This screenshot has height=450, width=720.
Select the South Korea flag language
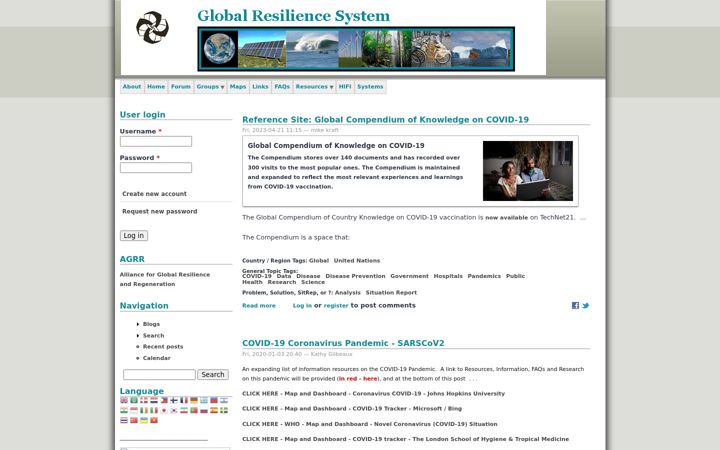coord(174,410)
